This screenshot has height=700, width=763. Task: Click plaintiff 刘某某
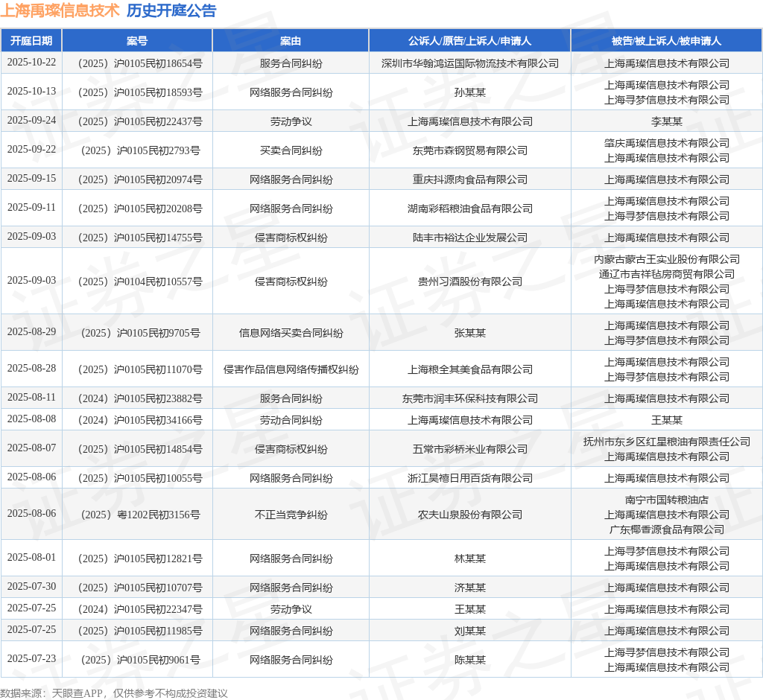click(x=470, y=631)
